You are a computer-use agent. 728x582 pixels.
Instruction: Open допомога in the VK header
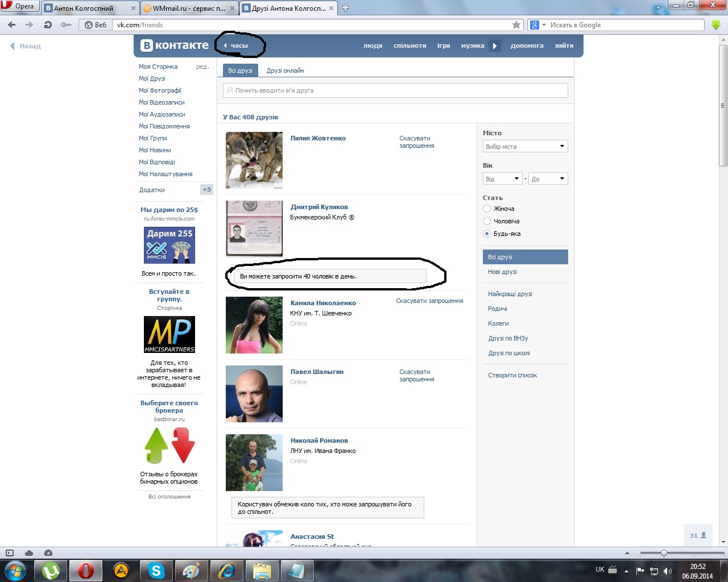click(527, 45)
